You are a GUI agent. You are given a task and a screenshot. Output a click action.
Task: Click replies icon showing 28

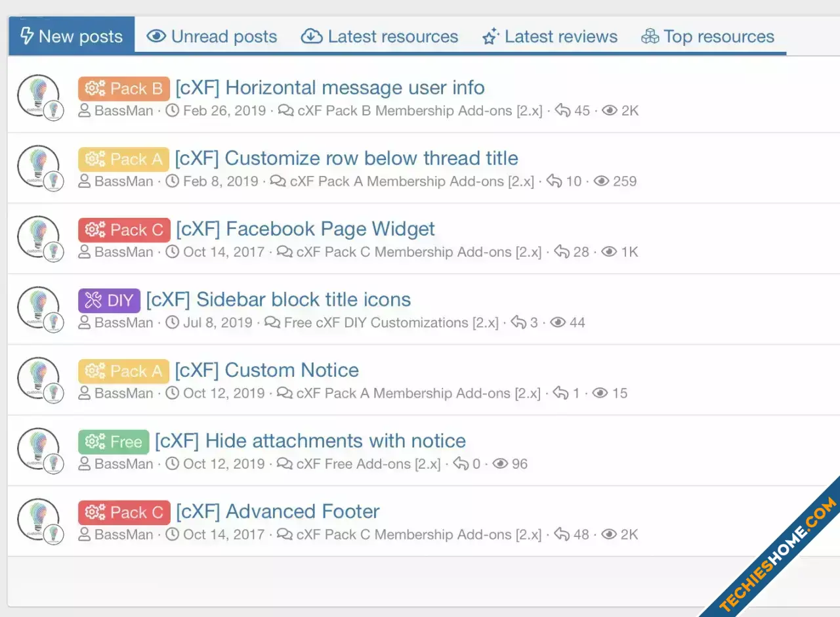point(562,251)
